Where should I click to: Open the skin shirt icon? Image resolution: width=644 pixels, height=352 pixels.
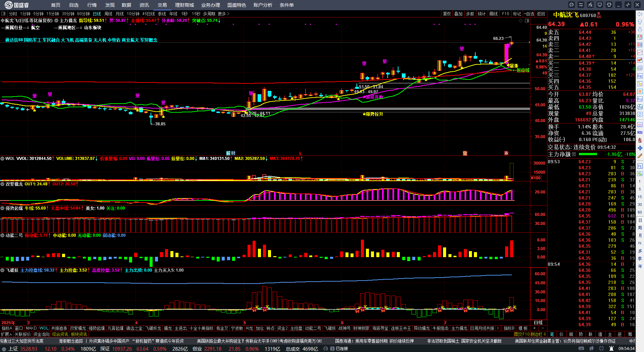coord(609,5)
